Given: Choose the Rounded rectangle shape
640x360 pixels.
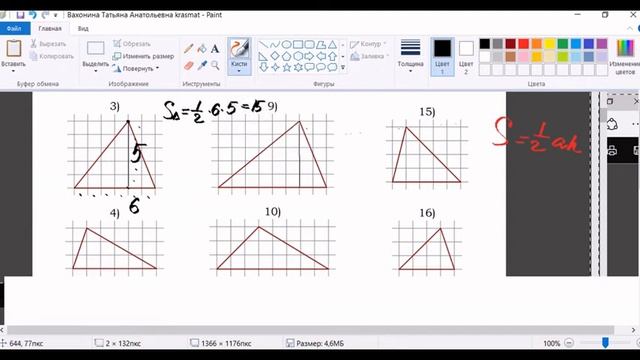Looking at the screenshot, I should 309,44.
